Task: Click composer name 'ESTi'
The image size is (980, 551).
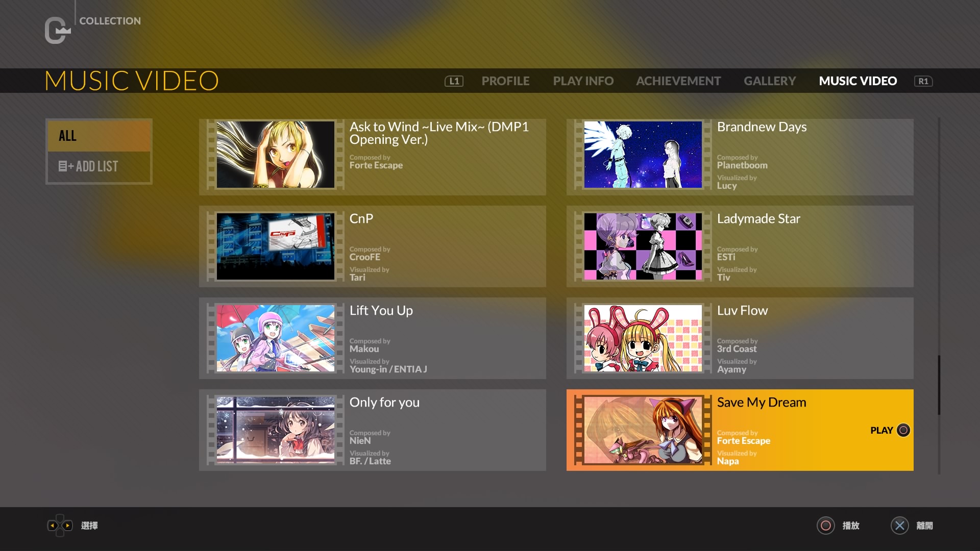Action: 726,257
